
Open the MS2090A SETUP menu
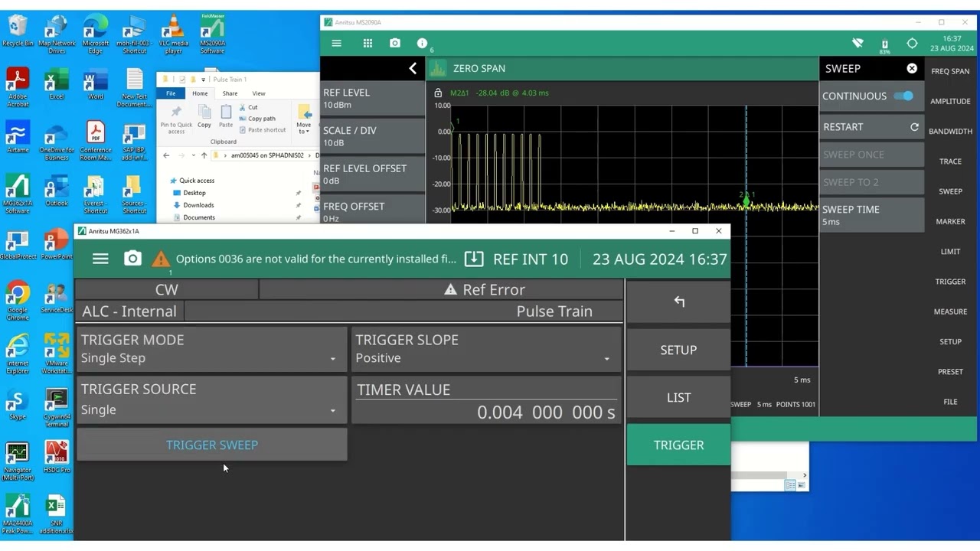[x=950, y=342]
